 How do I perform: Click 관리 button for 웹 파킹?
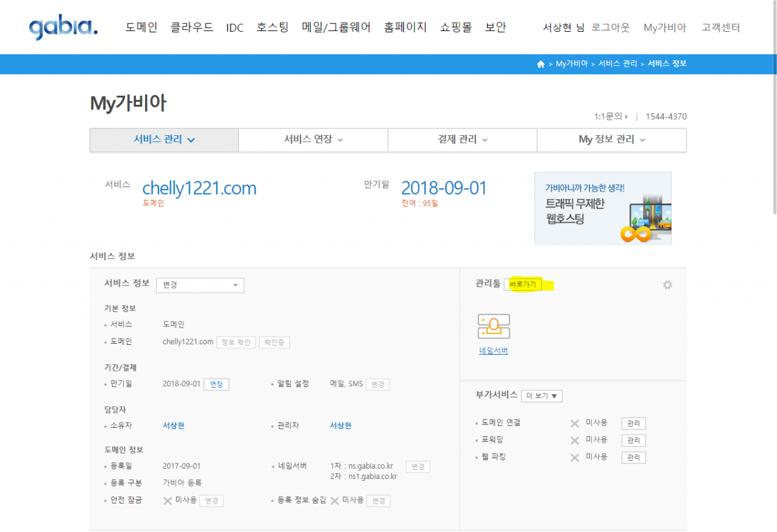(x=633, y=458)
